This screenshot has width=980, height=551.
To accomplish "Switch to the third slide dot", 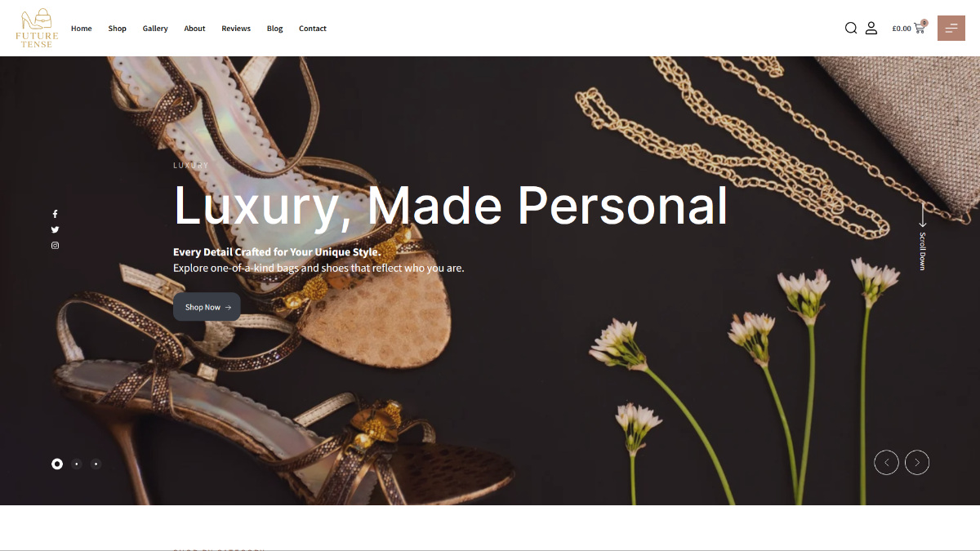I will pos(96,464).
